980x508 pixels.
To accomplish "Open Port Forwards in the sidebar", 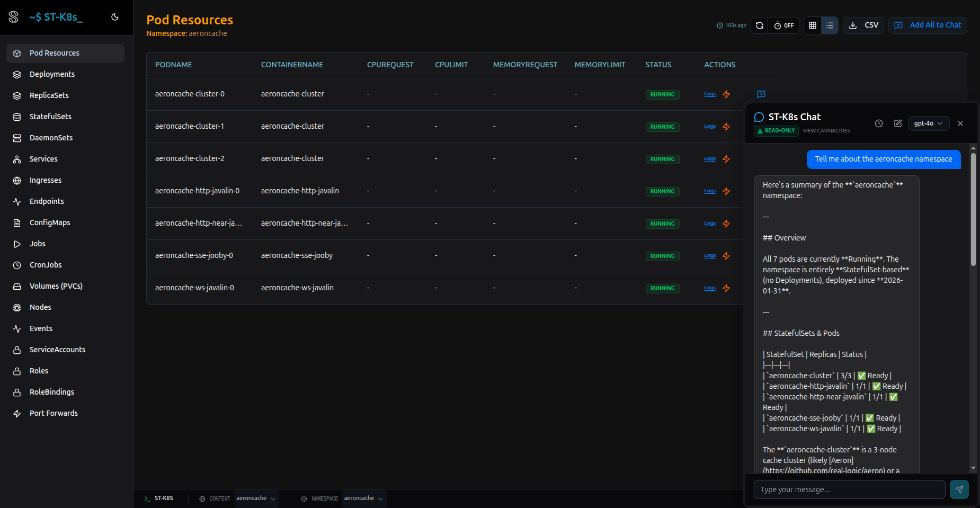I will tap(66, 413).
